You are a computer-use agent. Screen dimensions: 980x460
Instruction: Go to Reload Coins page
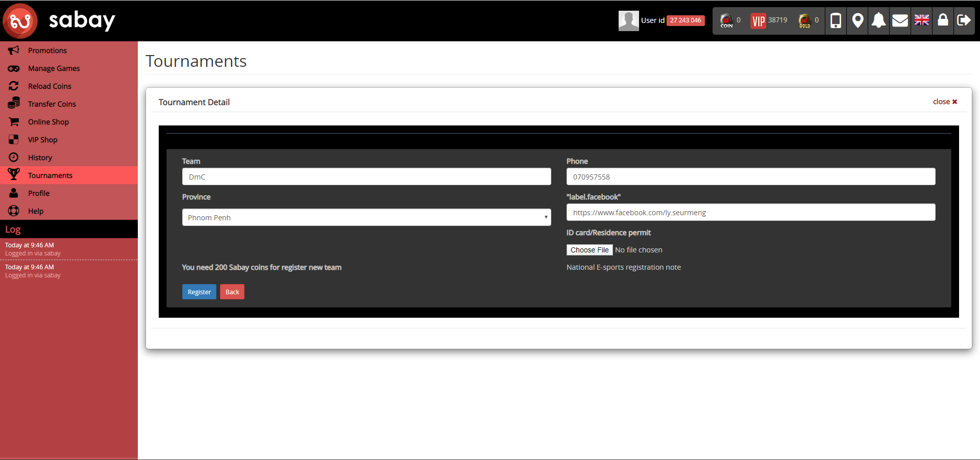pos(50,86)
